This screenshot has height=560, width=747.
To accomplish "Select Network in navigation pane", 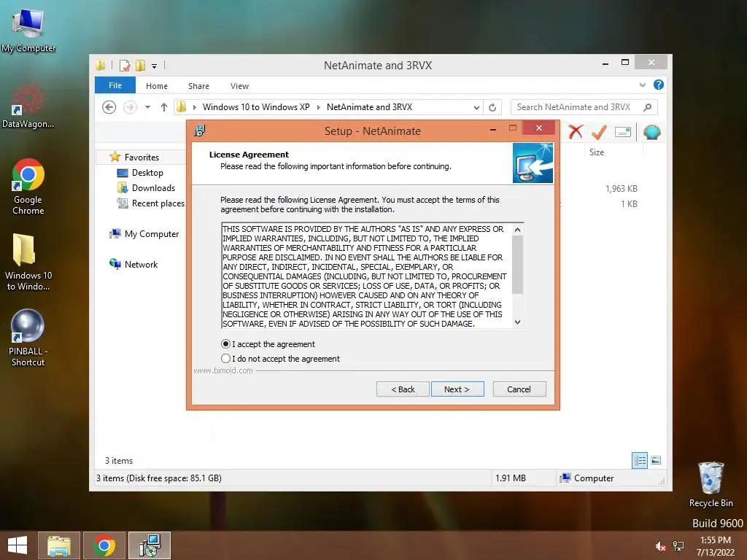I will coord(141,264).
